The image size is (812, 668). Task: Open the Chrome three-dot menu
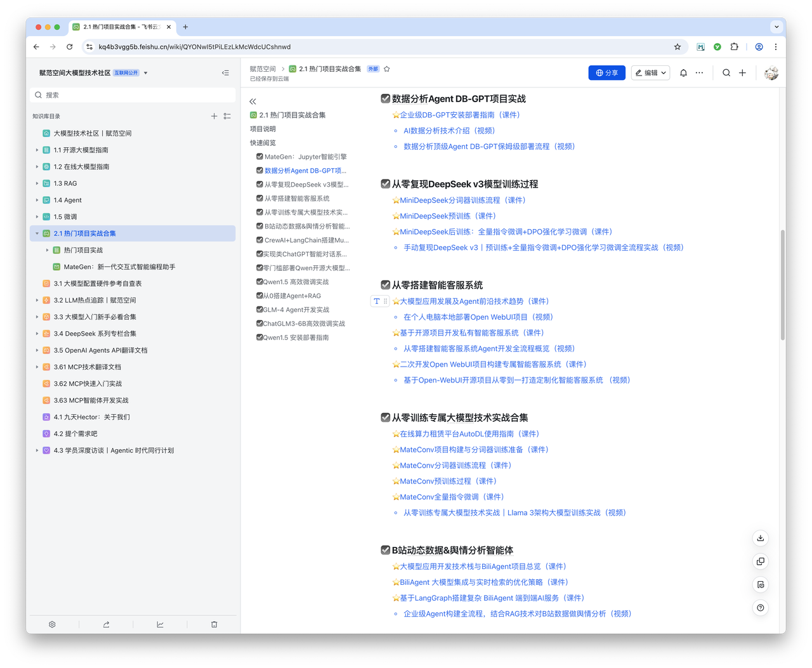tap(775, 47)
